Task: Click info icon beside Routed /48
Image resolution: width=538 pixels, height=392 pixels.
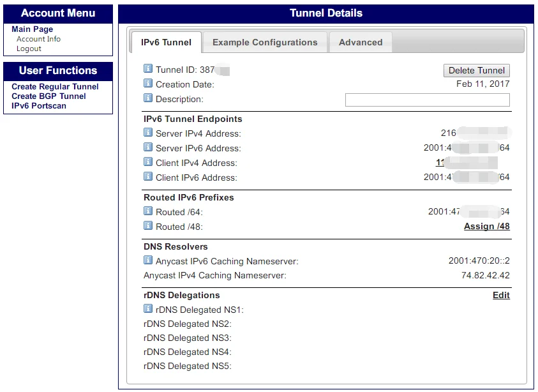Action: click(x=148, y=226)
